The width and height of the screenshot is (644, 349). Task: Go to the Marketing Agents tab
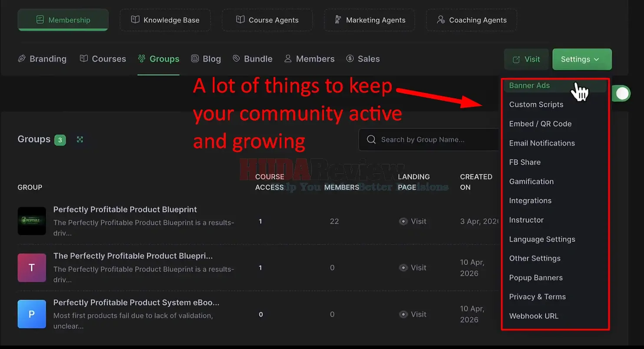pyautogui.click(x=370, y=20)
